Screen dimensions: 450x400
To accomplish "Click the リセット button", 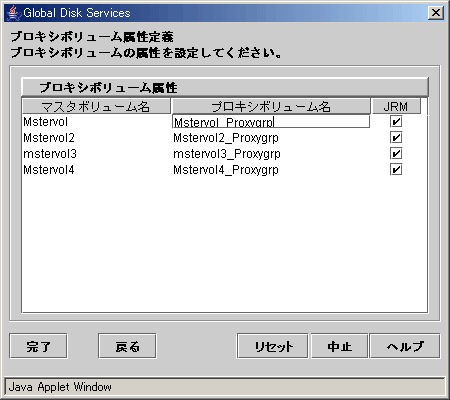I will pos(273,346).
